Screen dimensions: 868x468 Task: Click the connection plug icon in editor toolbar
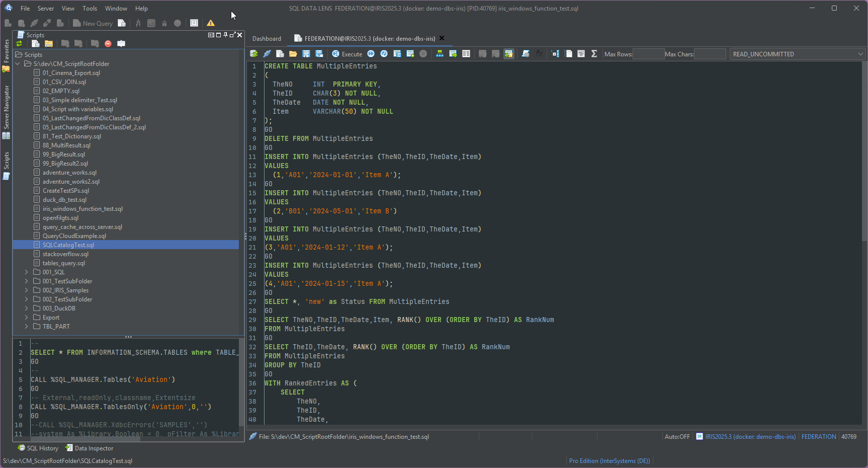click(267, 54)
